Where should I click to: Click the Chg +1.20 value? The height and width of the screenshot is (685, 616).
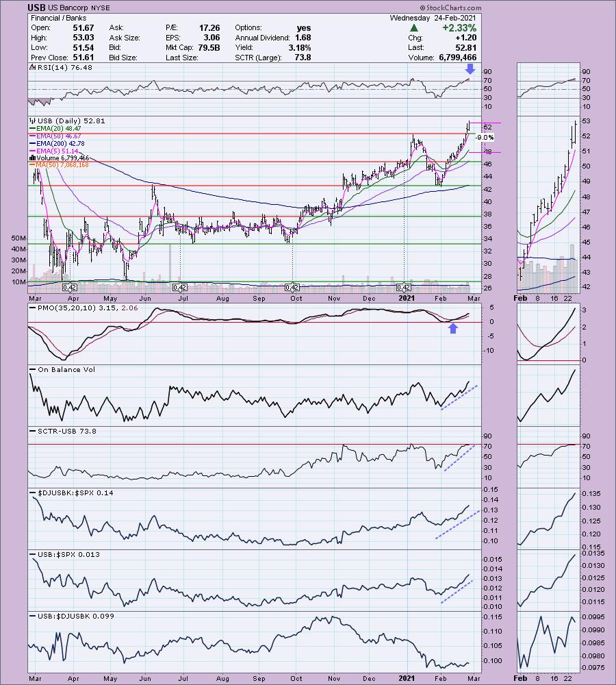(465, 38)
